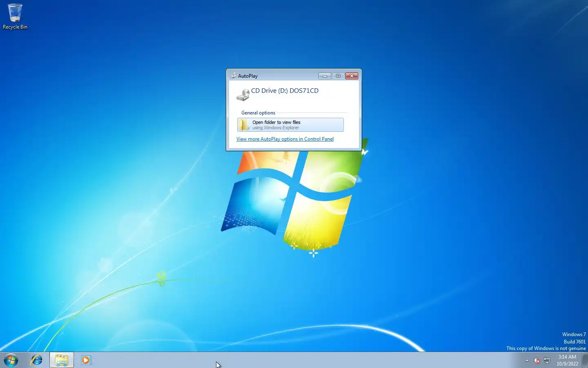Minimize the AutoPlay window
The width and height of the screenshot is (588, 368).
pyautogui.click(x=325, y=76)
